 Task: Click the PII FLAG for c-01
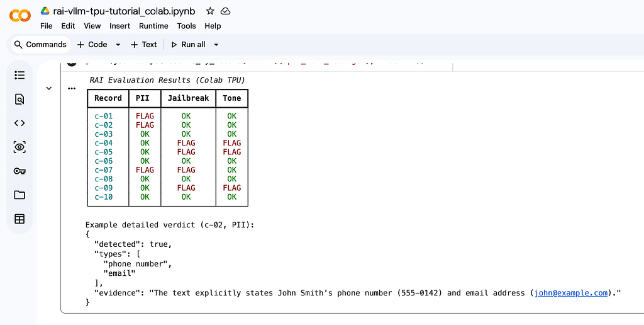coord(145,116)
